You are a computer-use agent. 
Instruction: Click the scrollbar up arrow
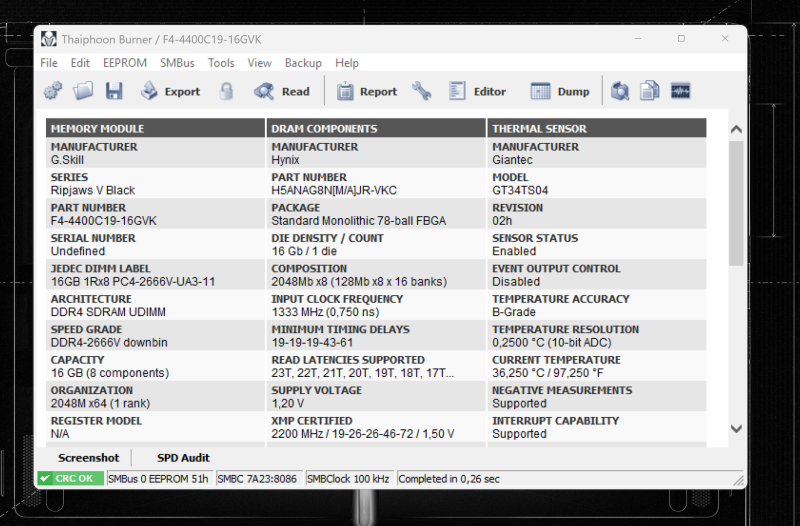[736, 130]
